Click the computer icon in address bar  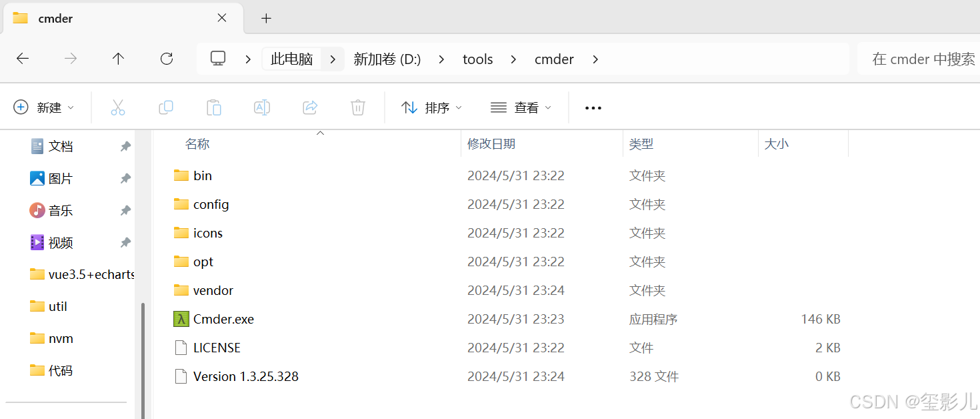click(x=218, y=59)
